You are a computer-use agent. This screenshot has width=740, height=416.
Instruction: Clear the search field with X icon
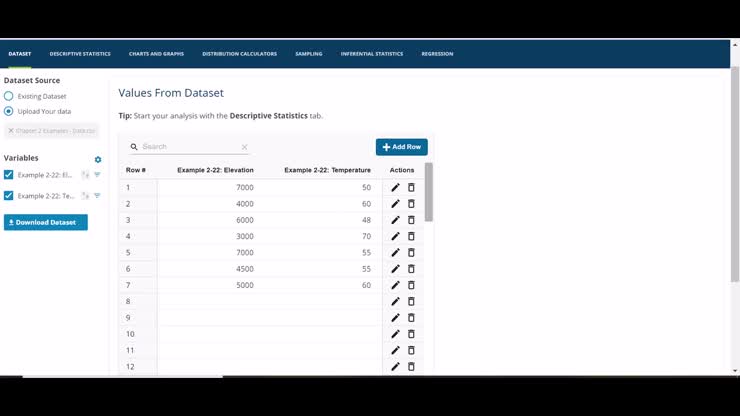[244, 147]
